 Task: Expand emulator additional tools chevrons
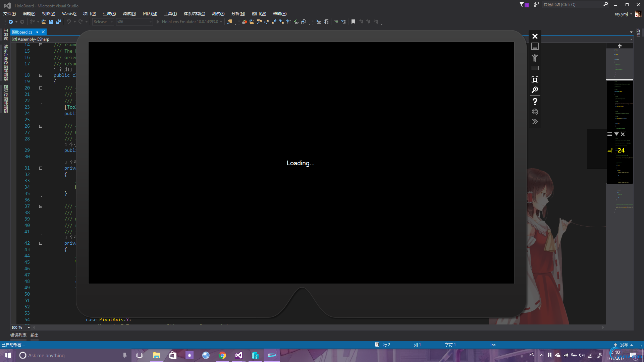pyautogui.click(x=535, y=122)
